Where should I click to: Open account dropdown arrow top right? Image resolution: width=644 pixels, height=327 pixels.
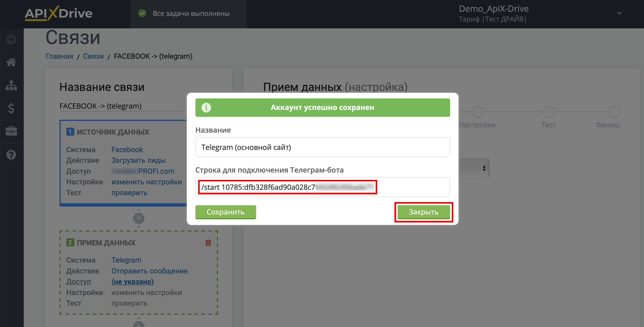point(619,14)
